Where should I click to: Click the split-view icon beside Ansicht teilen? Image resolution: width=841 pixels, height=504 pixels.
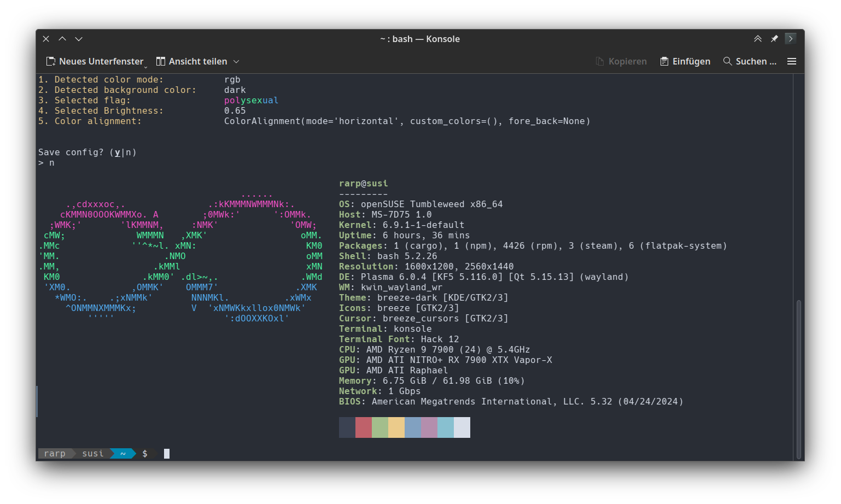pyautogui.click(x=160, y=61)
